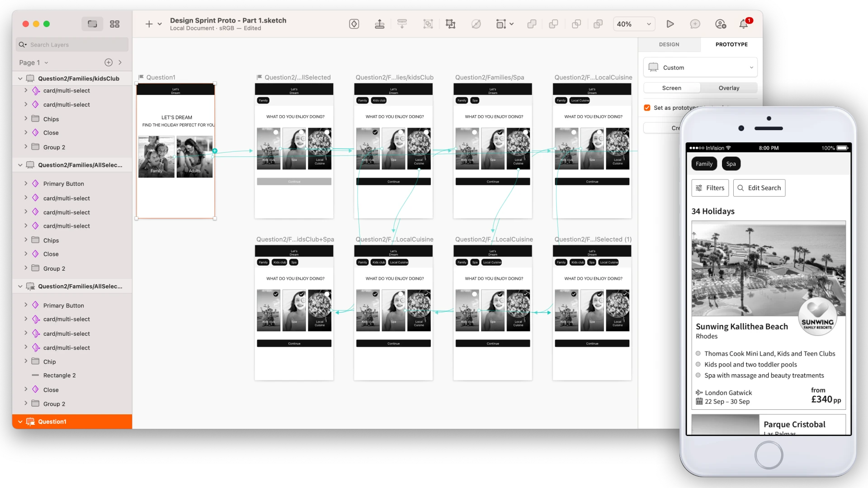Image resolution: width=868 pixels, height=488 pixels.
Task: Click the Preview play button in toolbar
Action: (x=670, y=24)
